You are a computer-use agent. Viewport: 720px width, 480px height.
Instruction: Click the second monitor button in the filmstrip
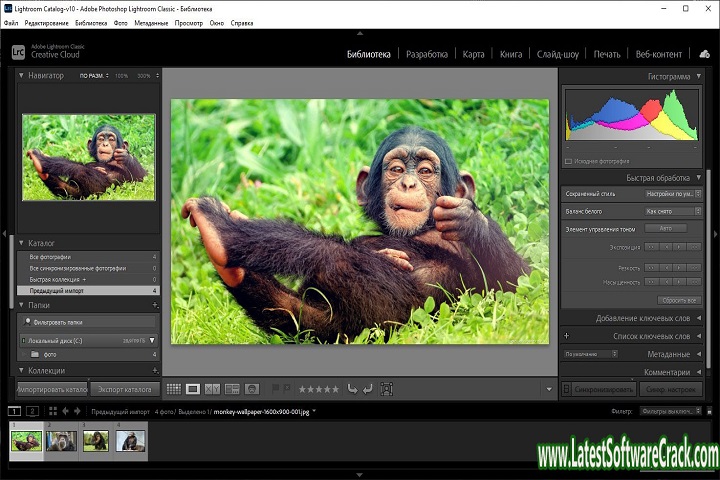tap(33, 411)
